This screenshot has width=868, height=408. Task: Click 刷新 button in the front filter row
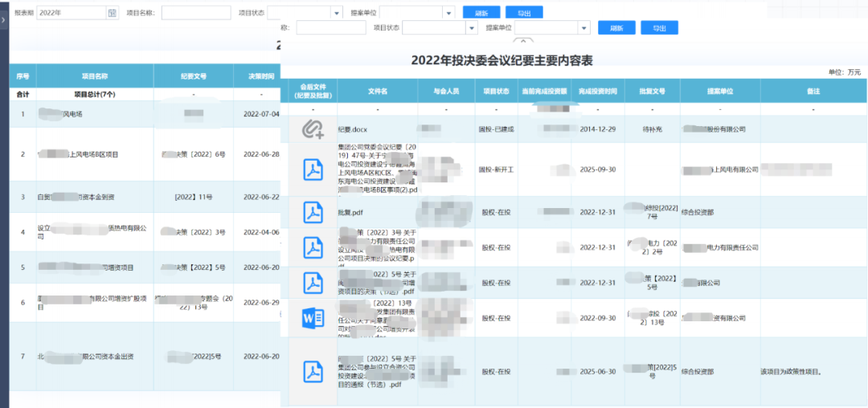(x=616, y=27)
